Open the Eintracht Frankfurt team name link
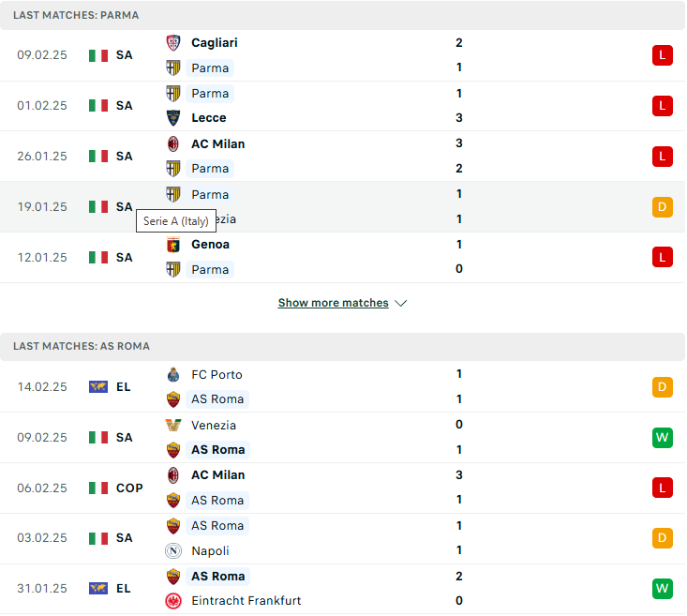Screen dimensions: 687x616 coord(246,601)
